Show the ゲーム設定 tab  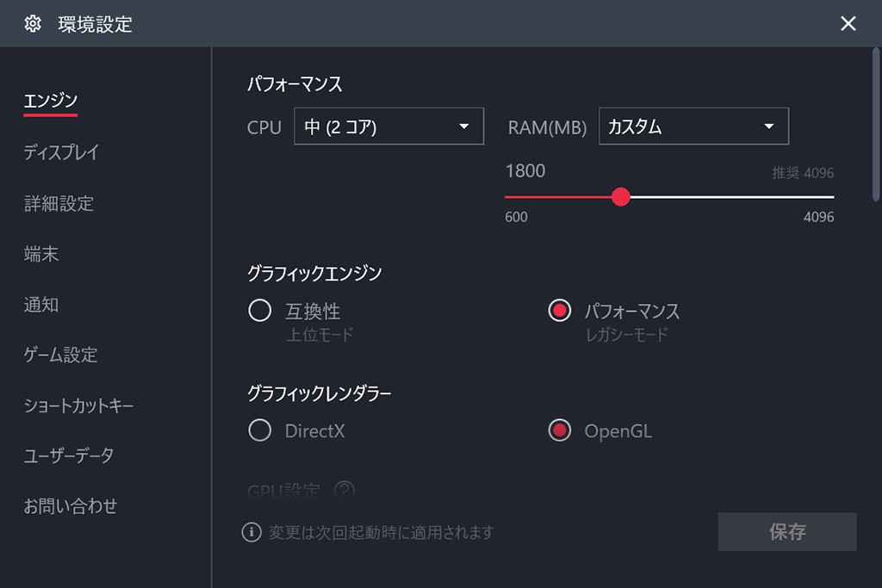[60, 355]
